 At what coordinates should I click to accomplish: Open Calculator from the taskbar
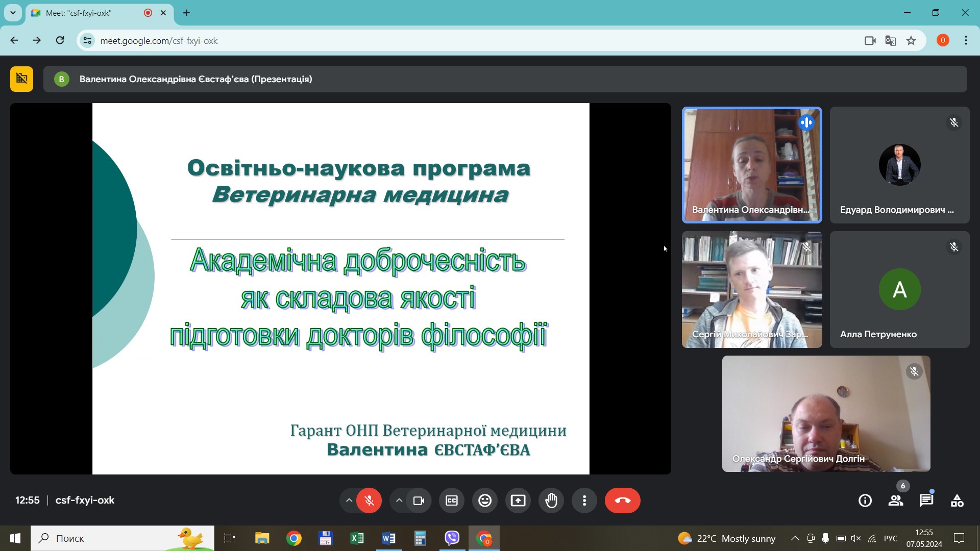420,538
